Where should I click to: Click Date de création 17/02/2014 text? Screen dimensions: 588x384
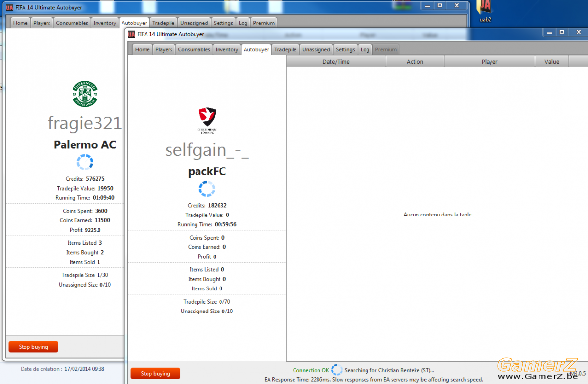[62, 369]
